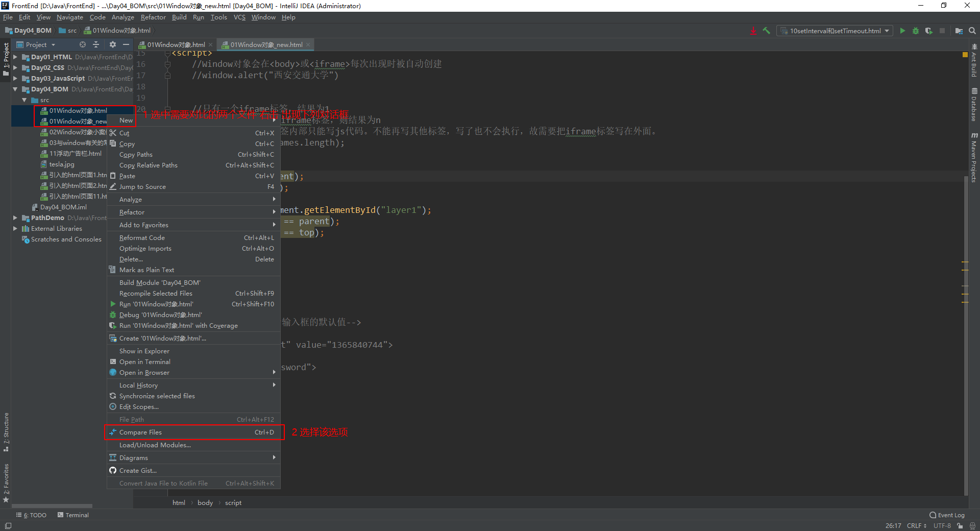Click the Project panel horizontal scrollbar
The height and width of the screenshot is (531, 980).
[x=52, y=506]
